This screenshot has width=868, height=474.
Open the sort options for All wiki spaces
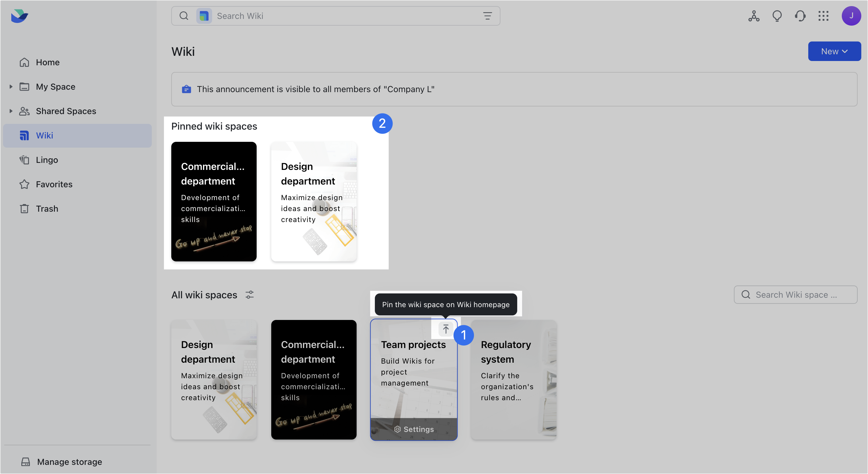click(x=250, y=294)
